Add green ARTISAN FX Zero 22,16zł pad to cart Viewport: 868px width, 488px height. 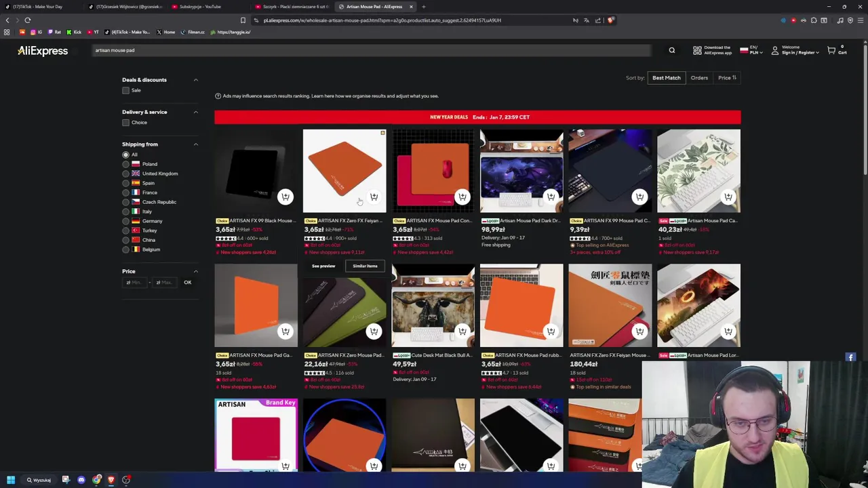374,331
